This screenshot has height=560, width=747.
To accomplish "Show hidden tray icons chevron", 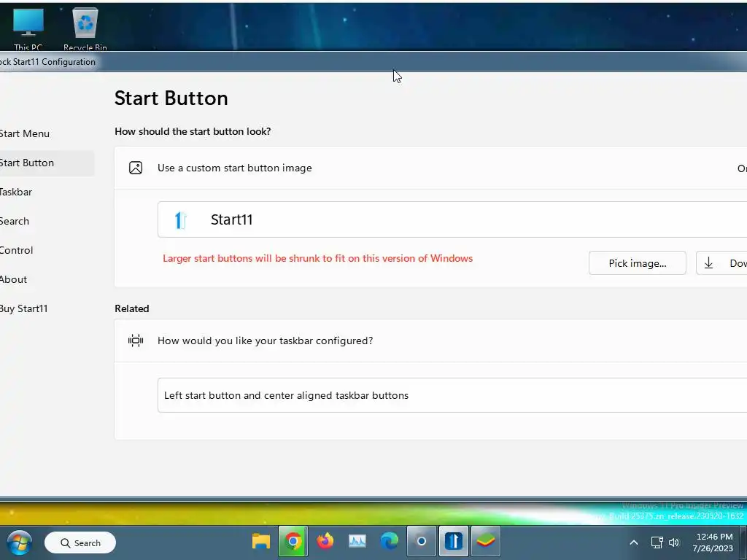I will click(x=634, y=542).
